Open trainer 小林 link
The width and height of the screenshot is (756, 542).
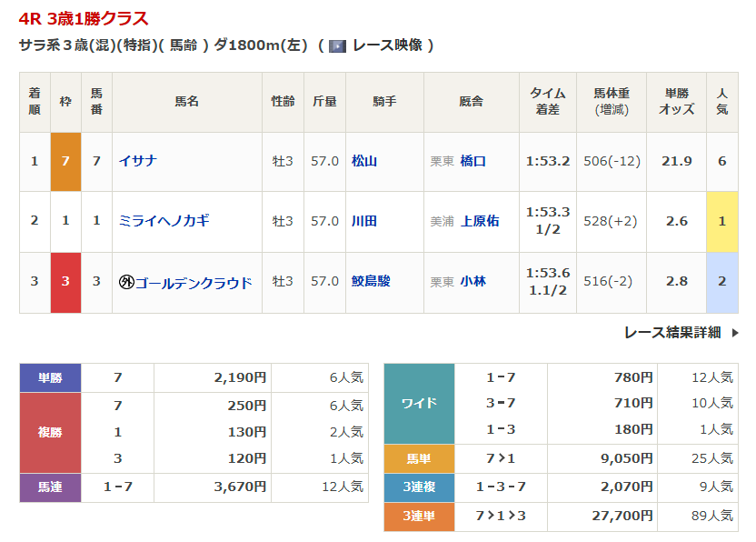pyautogui.click(x=473, y=282)
